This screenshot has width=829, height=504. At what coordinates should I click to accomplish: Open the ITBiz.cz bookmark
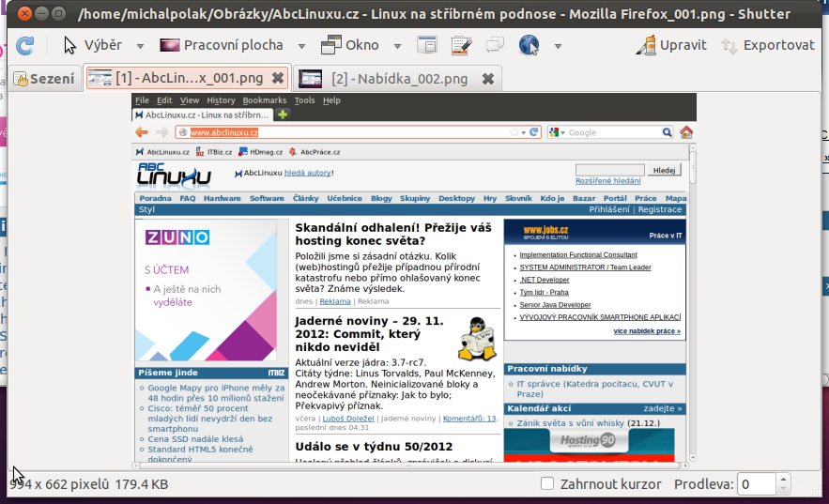[214, 152]
